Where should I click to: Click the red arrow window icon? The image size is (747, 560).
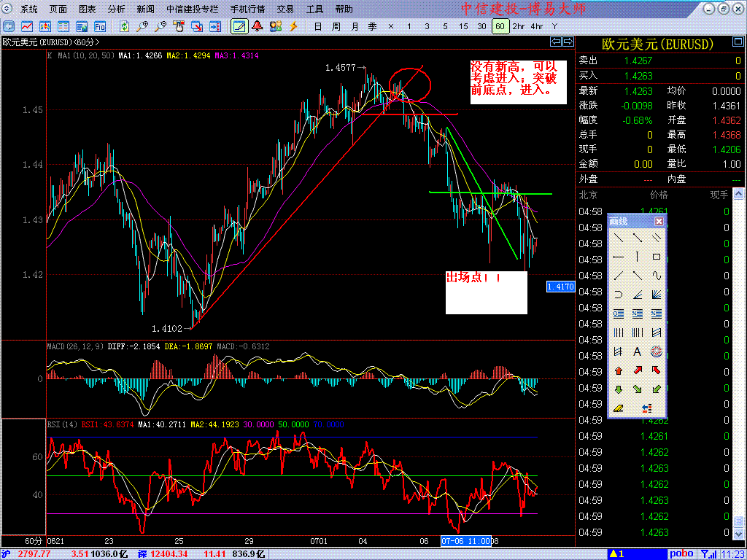coord(197,27)
